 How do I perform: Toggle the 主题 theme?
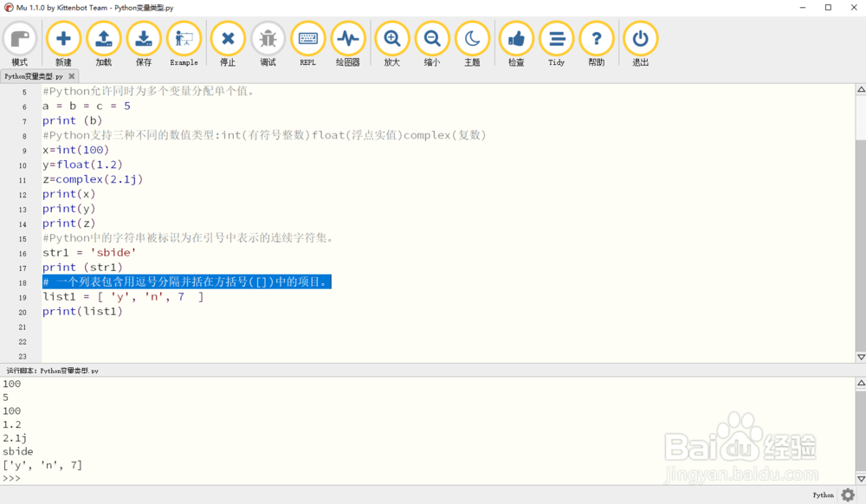point(472,44)
